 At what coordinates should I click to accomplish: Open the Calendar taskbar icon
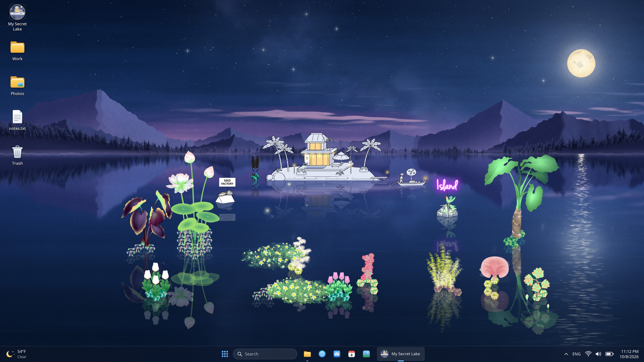[x=352, y=354]
